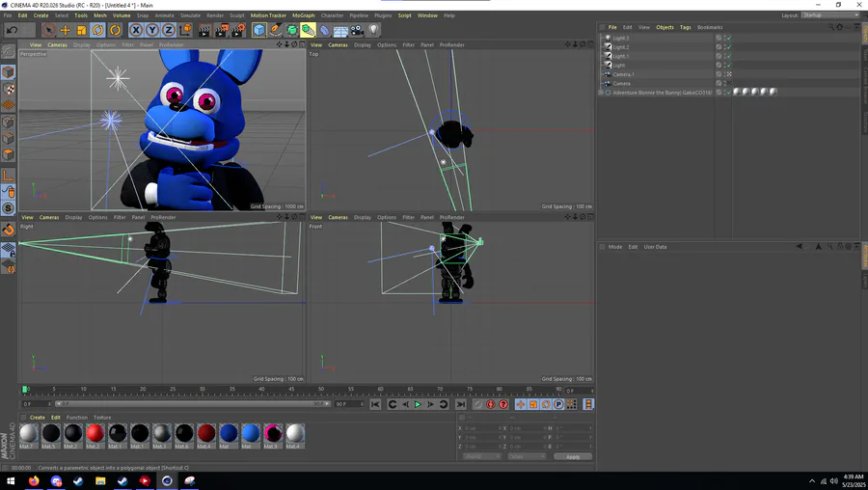Open Edit Render Settings clapperboard gear
Screen dimensions: 868x490
coord(238,30)
